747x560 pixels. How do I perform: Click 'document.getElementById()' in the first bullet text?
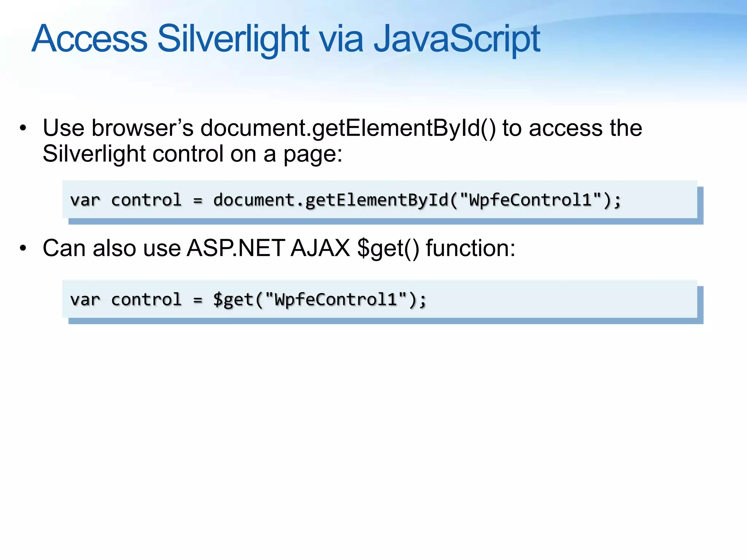[348, 128]
